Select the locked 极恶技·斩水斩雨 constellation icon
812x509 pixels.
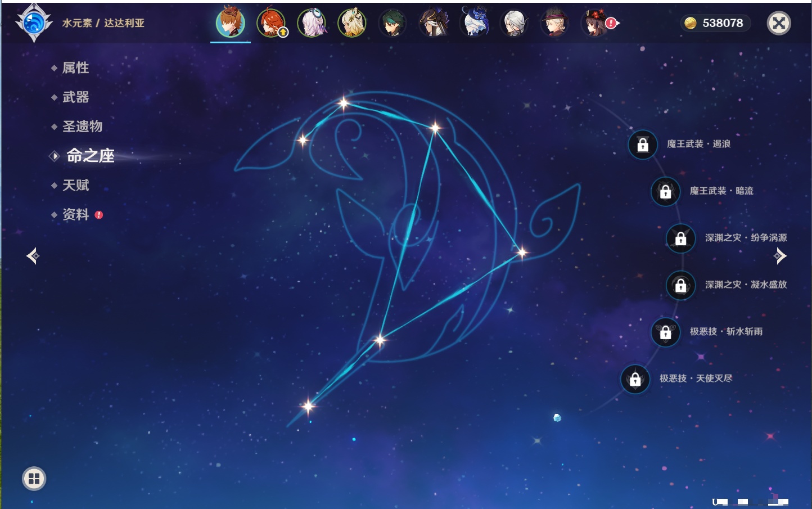(x=665, y=332)
